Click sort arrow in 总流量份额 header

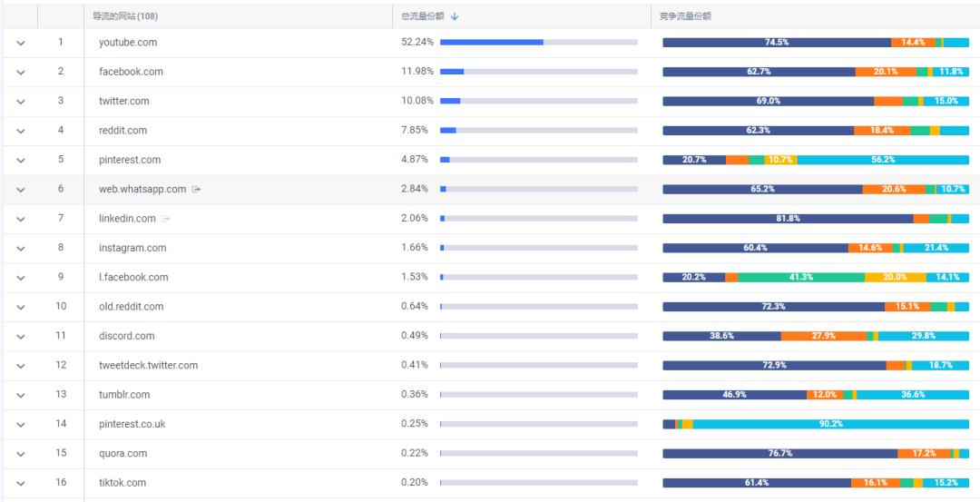tap(455, 16)
